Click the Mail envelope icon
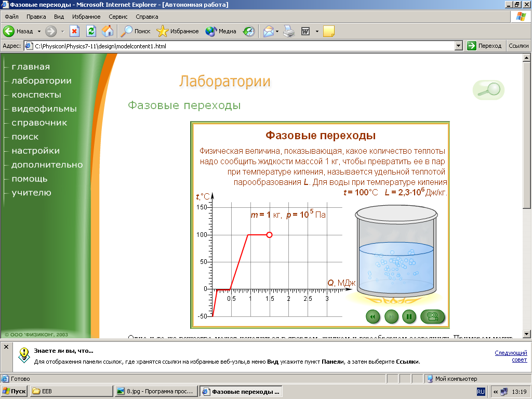 tap(269, 31)
